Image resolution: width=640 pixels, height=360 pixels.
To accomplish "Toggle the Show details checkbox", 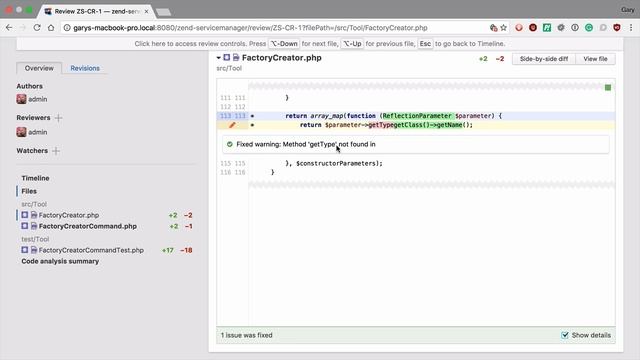I will [565, 335].
